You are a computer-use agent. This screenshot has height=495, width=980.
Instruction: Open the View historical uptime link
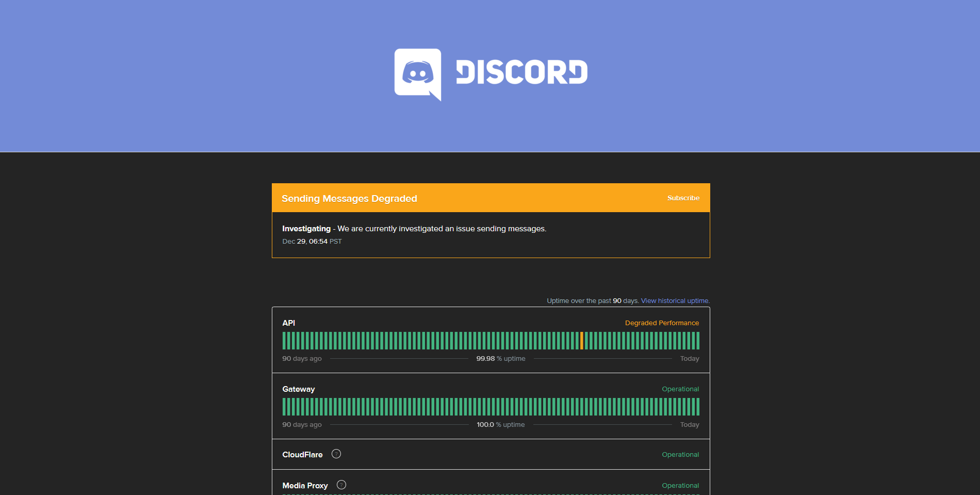[x=675, y=300]
